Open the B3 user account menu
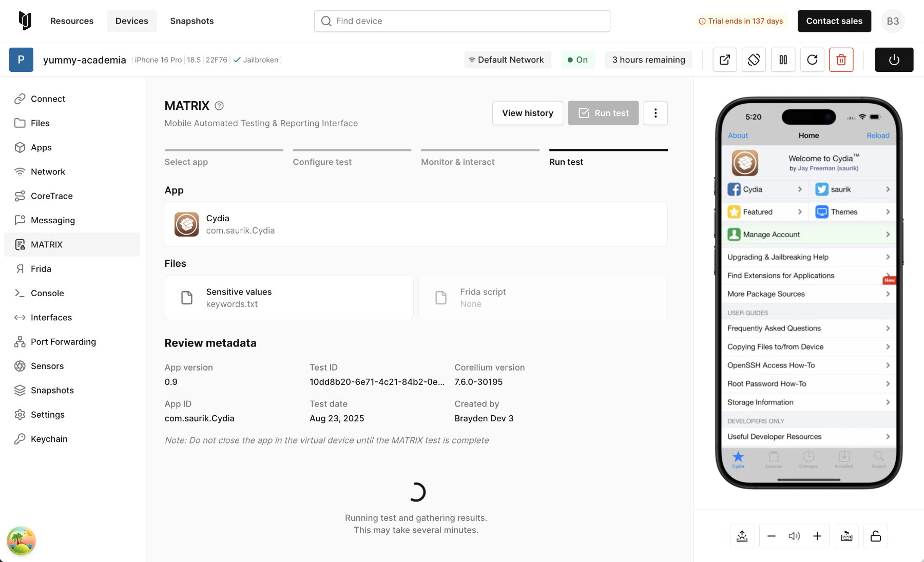Screen dimensions: 924x562 893,21
